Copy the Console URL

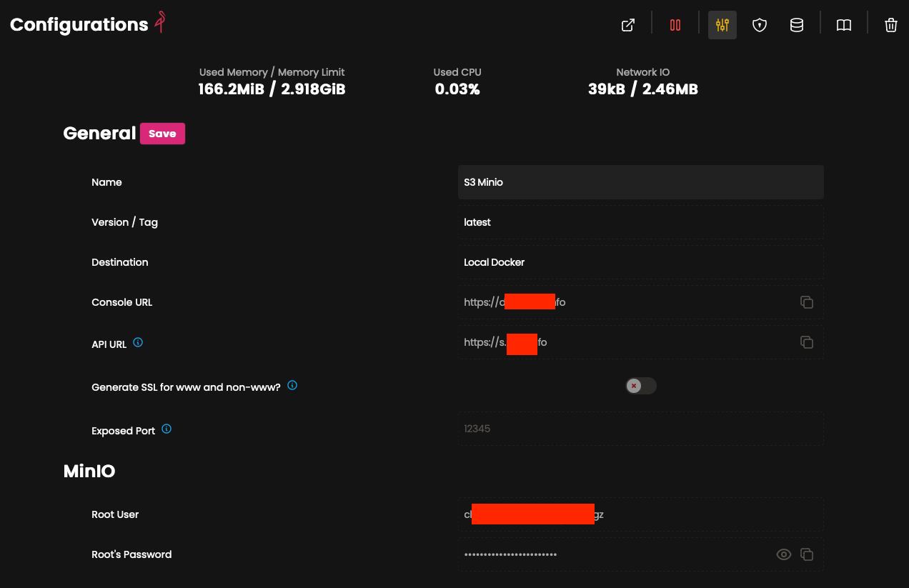point(807,302)
